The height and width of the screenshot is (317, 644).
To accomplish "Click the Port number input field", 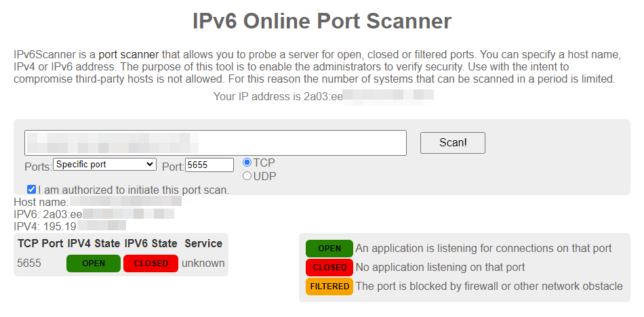I will [x=209, y=165].
